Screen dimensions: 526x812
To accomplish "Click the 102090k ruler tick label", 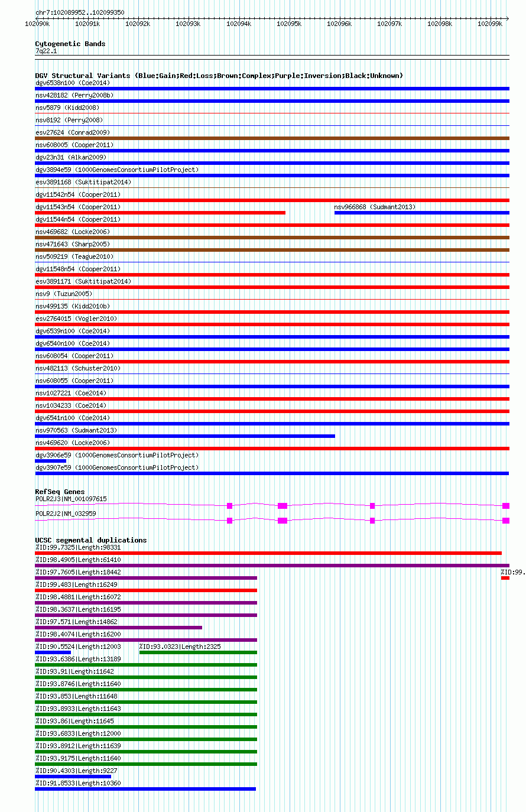I will click(37, 24).
